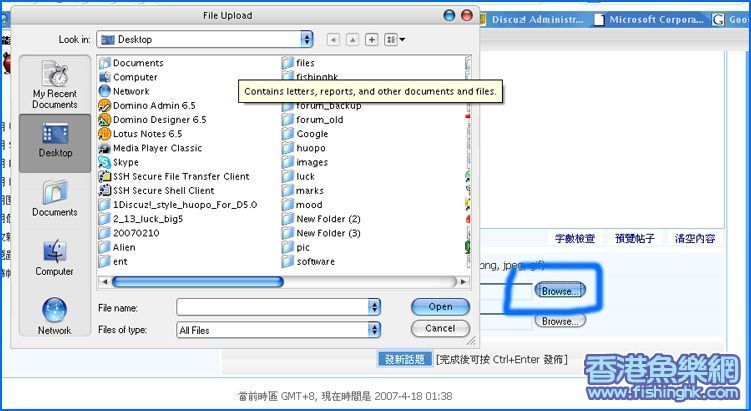Select Domino Admin 6.5 shortcut

[x=147, y=105]
